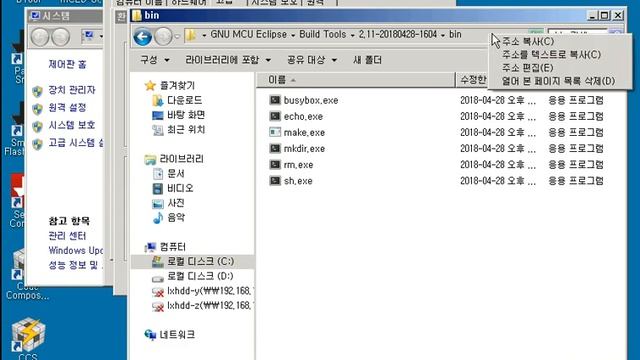Click 수정한 날짜 column header
The image size is (640, 360).
click(472, 80)
